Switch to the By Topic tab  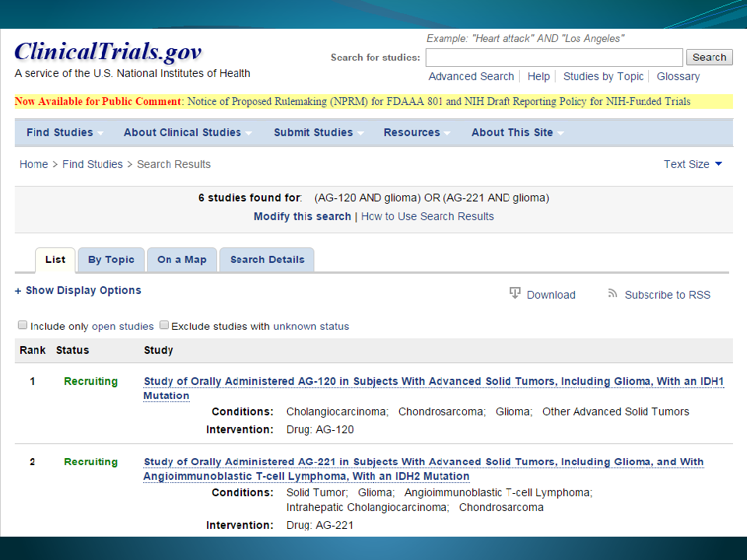[x=111, y=260]
